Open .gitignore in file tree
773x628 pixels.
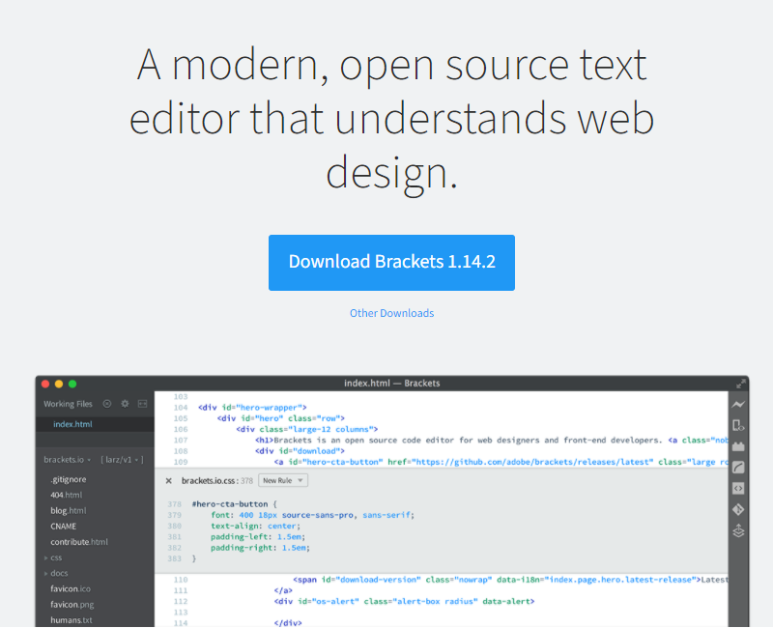[x=68, y=479]
